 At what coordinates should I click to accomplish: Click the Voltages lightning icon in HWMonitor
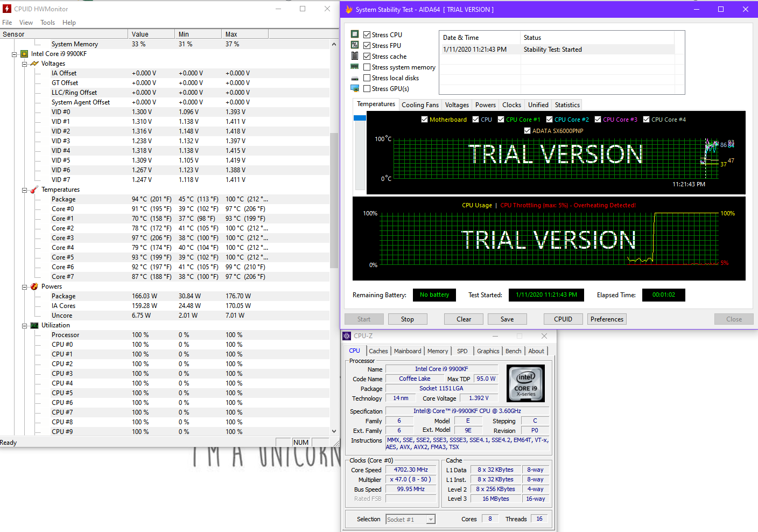34,64
